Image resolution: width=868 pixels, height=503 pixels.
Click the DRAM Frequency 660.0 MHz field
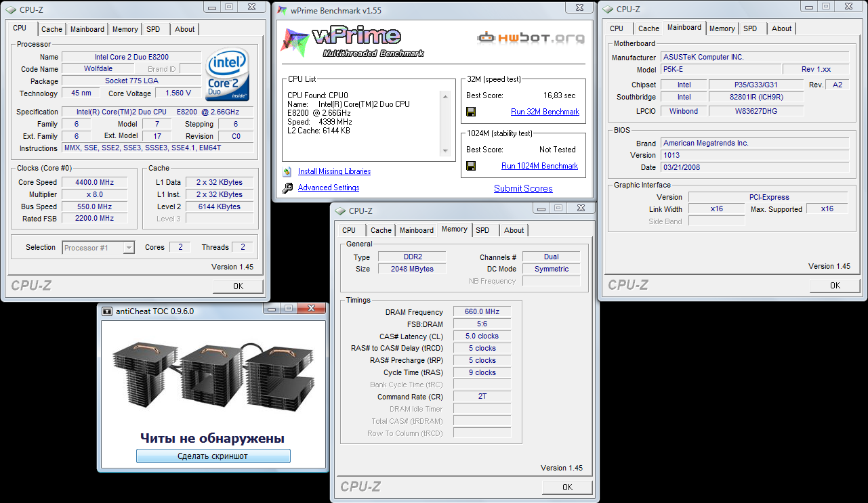click(x=482, y=312)
